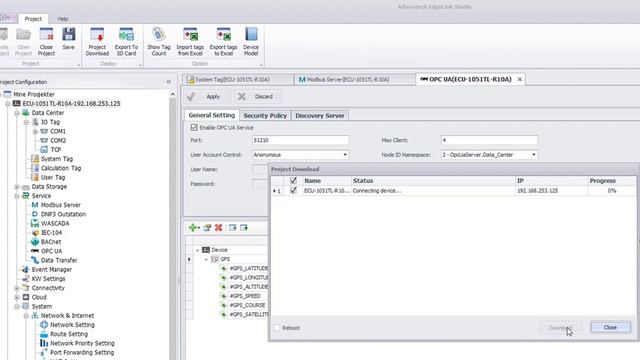Toggle select-all checkbox in download table header
Image resolution: width=640 pixels, height=360 pixels.
pos(293,180)
